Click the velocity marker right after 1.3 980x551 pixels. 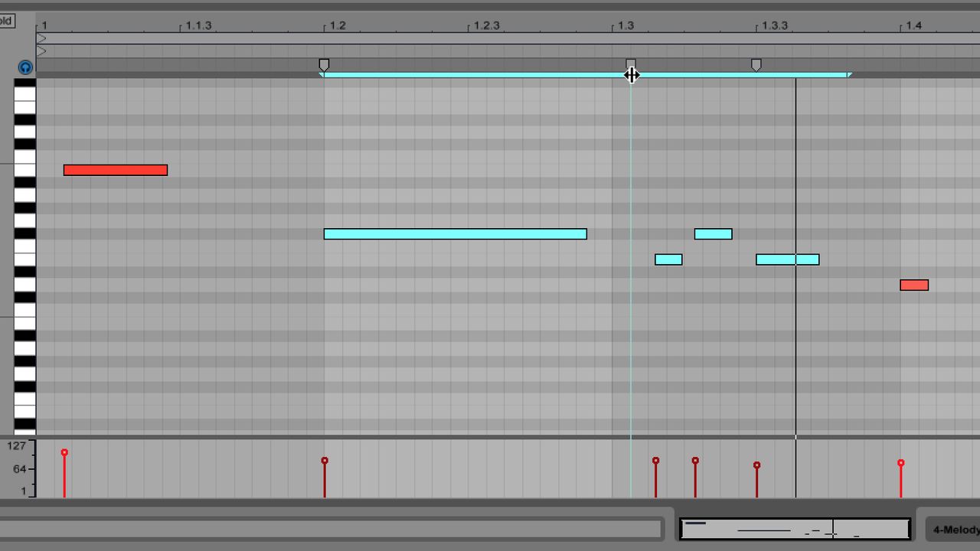655,461
